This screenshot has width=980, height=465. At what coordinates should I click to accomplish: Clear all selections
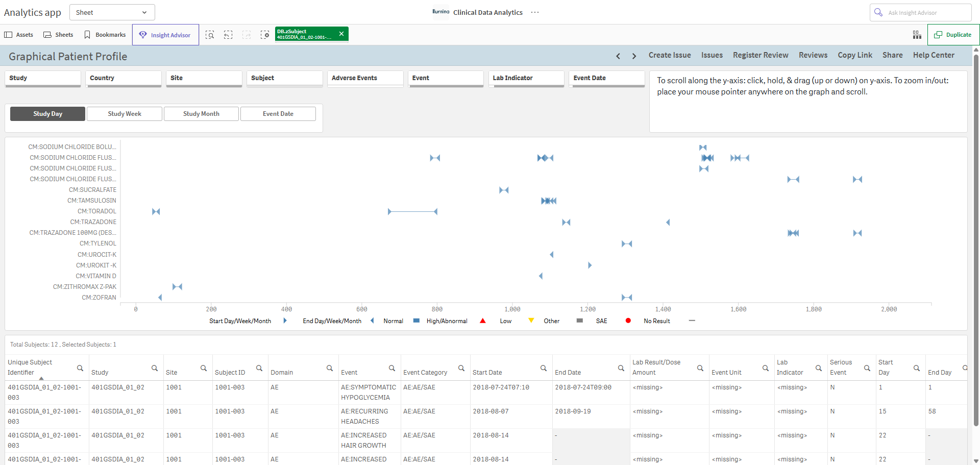click(265, 35)
